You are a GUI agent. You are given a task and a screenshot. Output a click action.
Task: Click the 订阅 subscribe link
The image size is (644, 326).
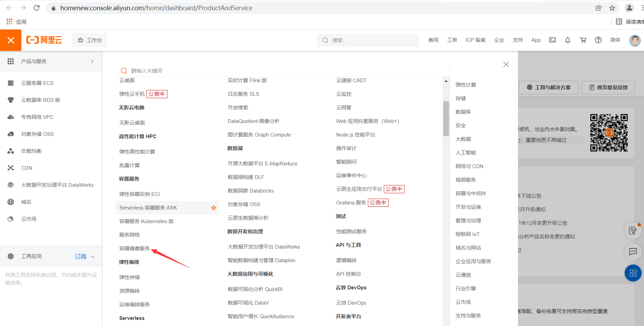(x=80, y=256)
